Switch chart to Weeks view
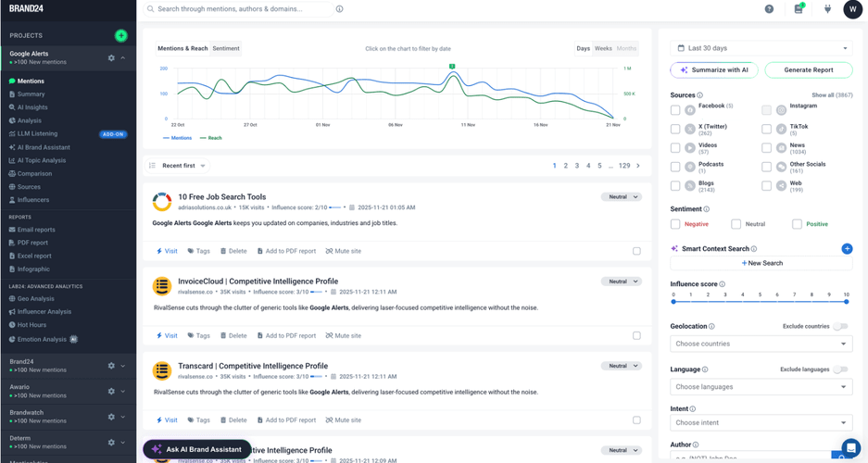868x463 pixels. [x=603, y=49]
